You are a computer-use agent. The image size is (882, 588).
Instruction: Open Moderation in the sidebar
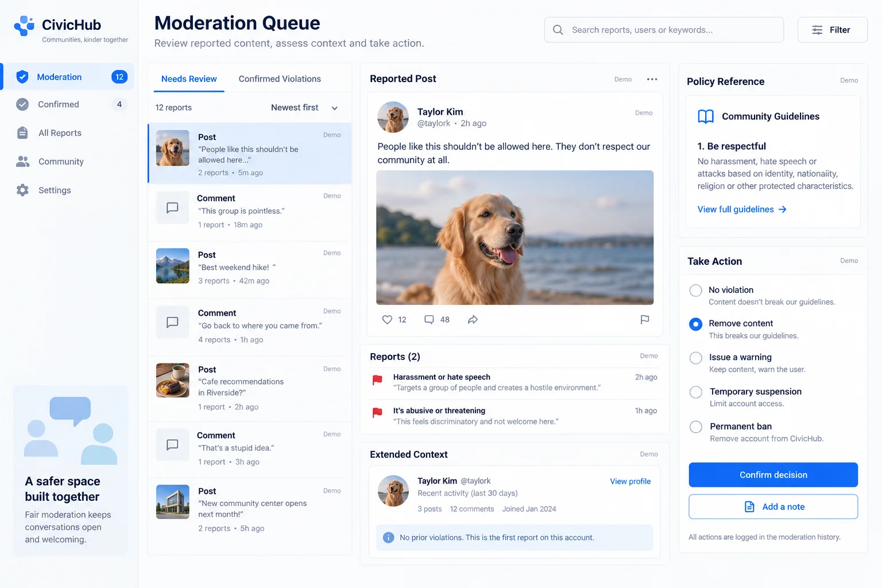pyautogui.click(x=68, y=77)
